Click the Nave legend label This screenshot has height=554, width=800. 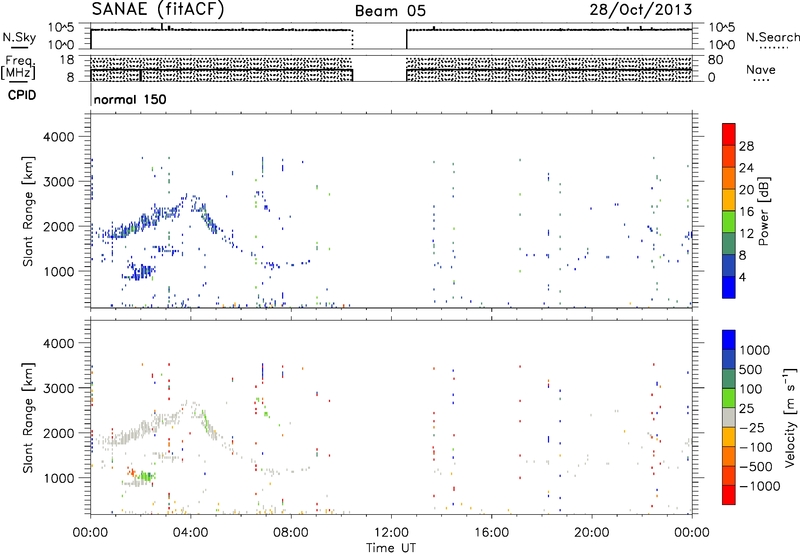[761, 70]
